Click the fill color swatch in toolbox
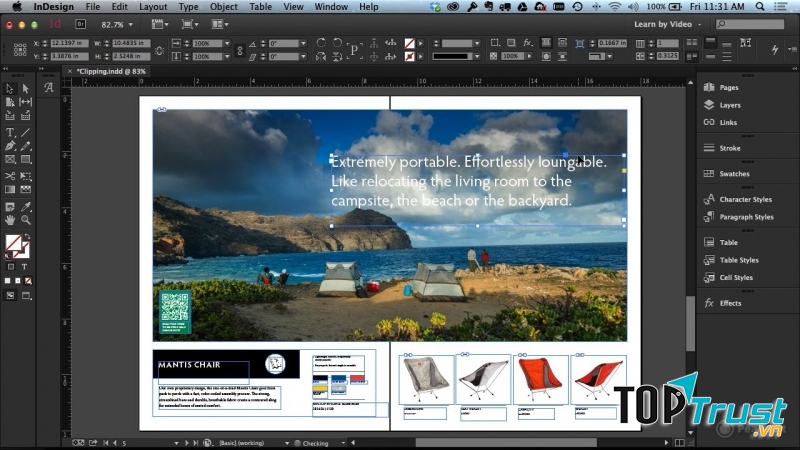Image resolution: width=800 pixels, height=450 pixels. 13,243
